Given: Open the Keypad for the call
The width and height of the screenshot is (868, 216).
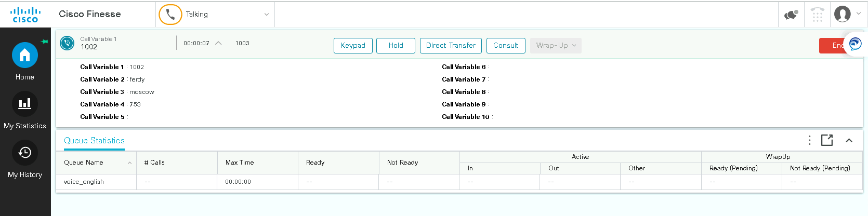Looking at the screenshot, I should pos(353,46).
